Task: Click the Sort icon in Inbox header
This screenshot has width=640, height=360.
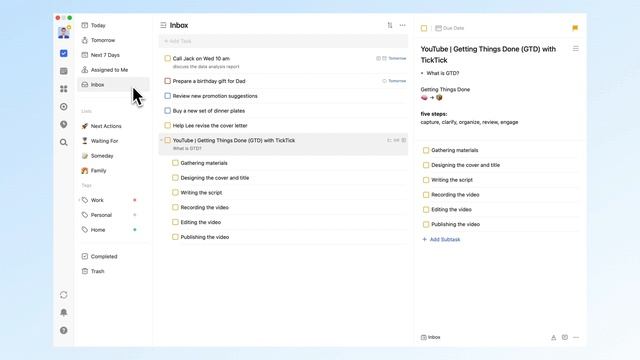Action: (x=390, y=25)
